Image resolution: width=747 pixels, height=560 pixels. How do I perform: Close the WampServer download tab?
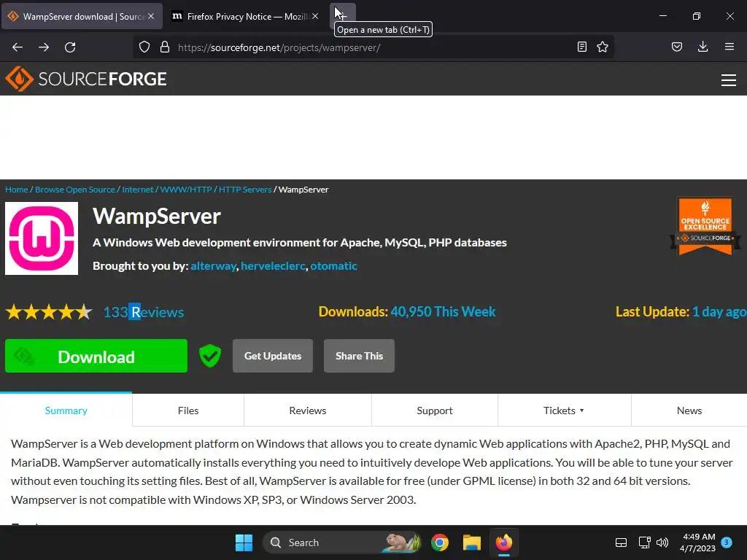coord(151,16)
